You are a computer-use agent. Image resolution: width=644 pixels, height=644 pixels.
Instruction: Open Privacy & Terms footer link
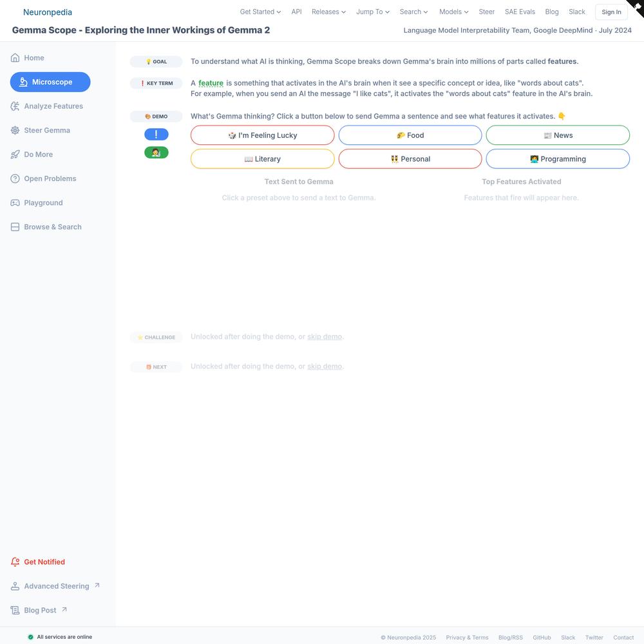[x=467, y=638]
